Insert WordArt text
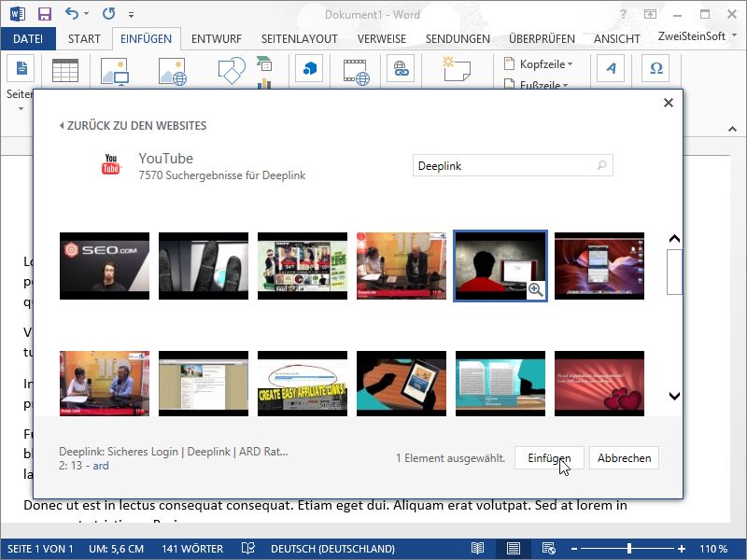The height and width of the screenshot is (560, 747). 611,68
